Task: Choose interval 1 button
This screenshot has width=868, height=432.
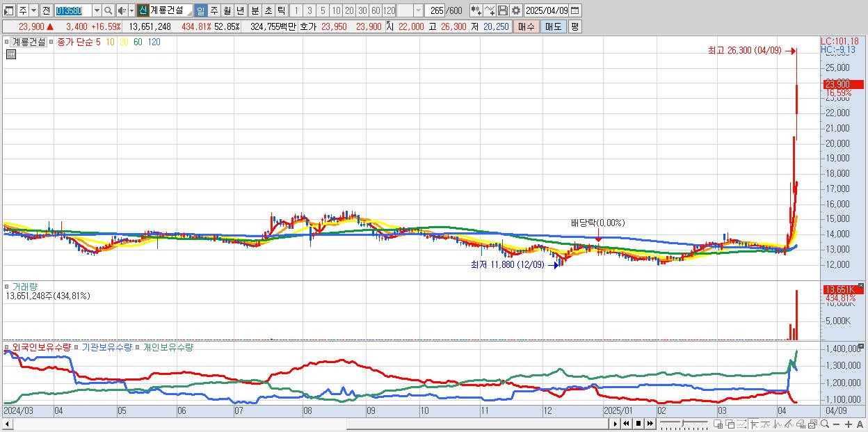Action: [x=296, y=10]
